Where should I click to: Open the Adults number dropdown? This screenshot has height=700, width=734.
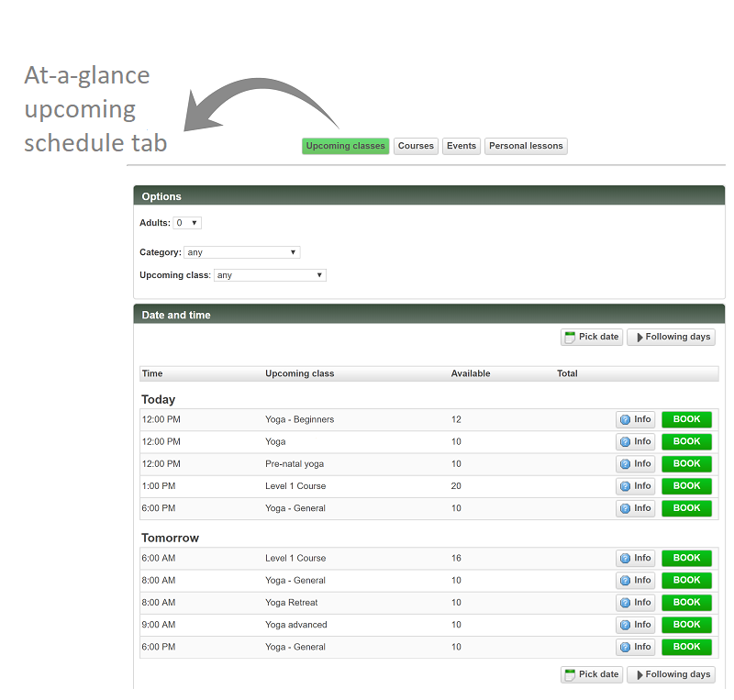(x=187, y=223)
